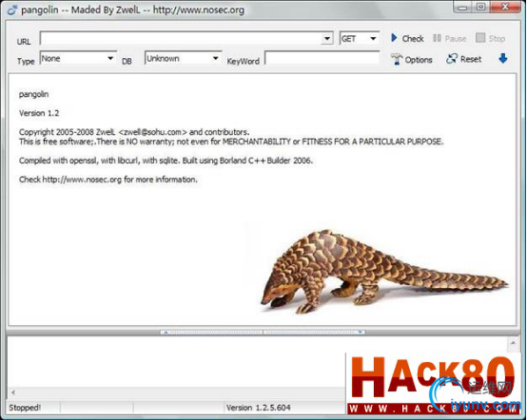Click the 'Stopped!' status bar entry
527x420 pixels.
click(x=25, y=408)
